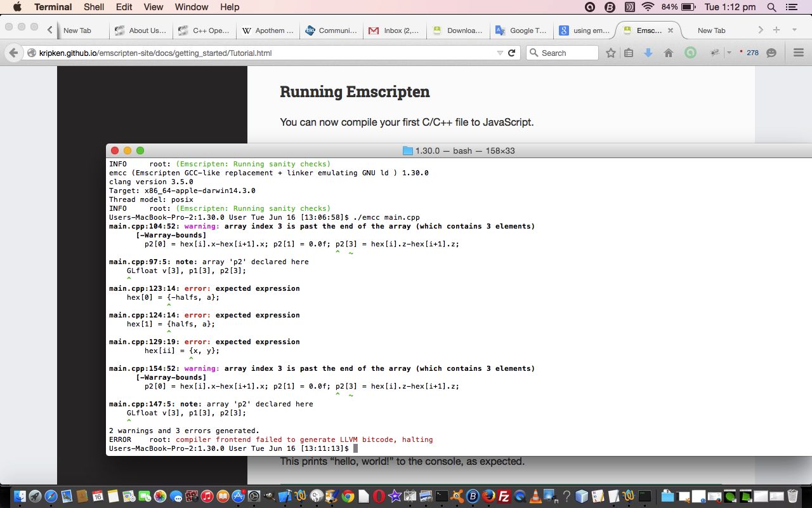Open Finder from the Dock
This screenshot has height=508, width=812.
[20, 496]
